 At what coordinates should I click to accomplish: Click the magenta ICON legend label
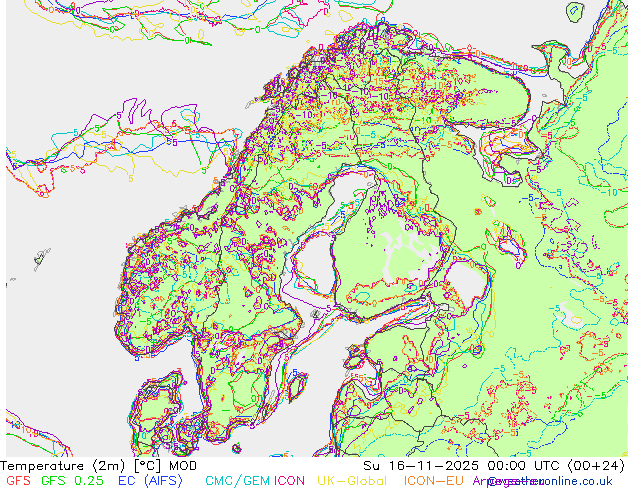pyautogui.click(x=289, y=480)
